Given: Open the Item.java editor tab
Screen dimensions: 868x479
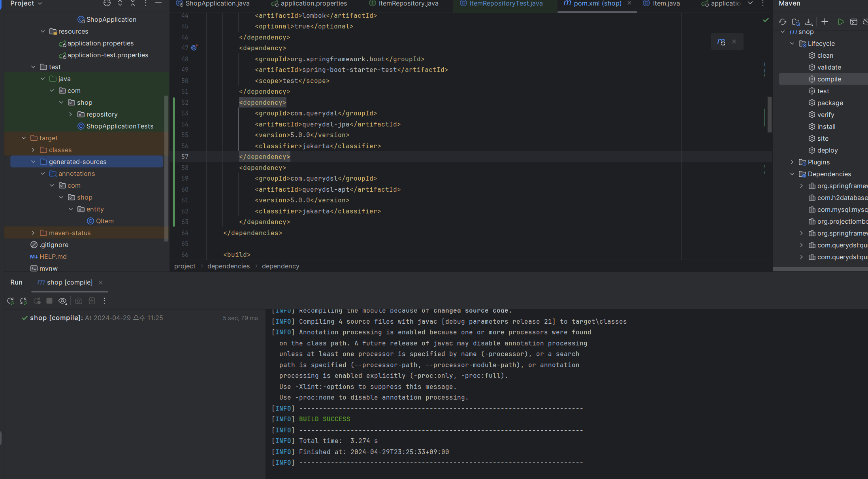Looking at the screenshot, I should click(666, 4).
